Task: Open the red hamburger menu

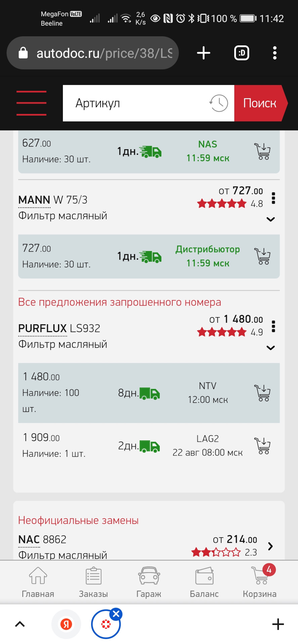Action: point(31,103)
